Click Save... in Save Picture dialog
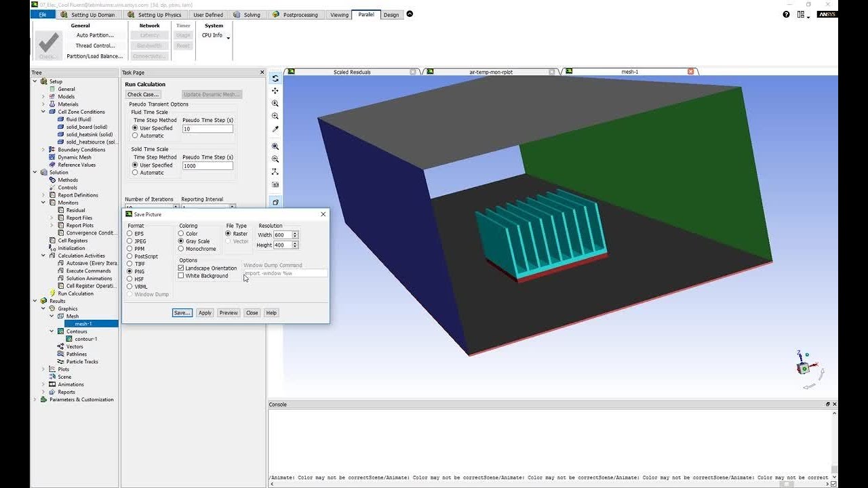868x488 pixels. (182, 313)
